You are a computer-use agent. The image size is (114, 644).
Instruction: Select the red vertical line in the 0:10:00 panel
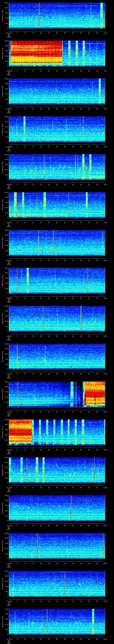point(17,356)
